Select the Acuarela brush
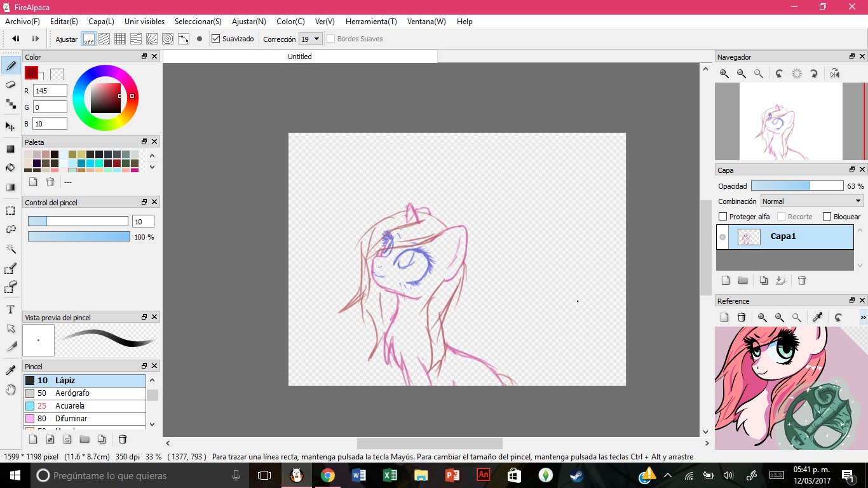This screenshot has height=488, width=868. tap(85, 406)
